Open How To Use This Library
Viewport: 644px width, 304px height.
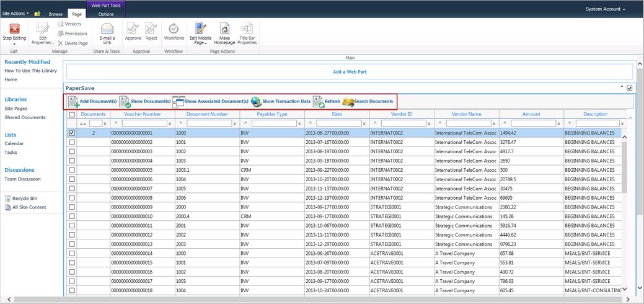[x=31, y=71]
